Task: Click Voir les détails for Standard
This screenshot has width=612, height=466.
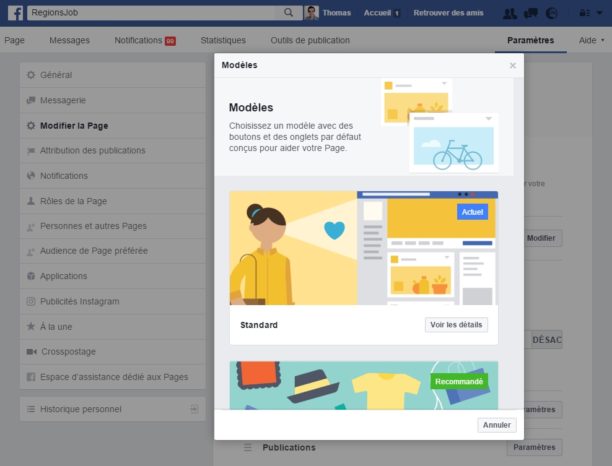Action: tap(456, 325)
